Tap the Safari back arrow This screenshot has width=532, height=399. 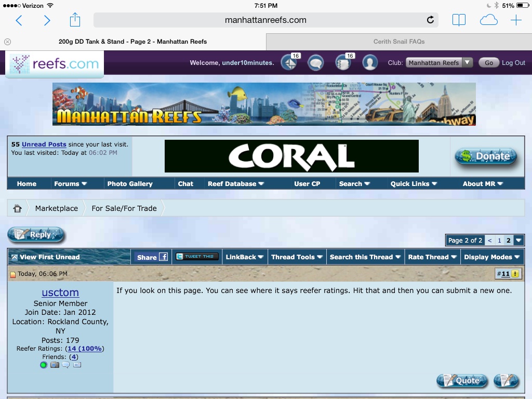click(x=19, y=20)
